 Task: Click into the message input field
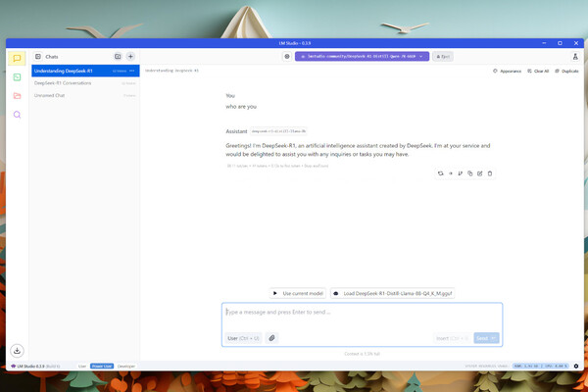pos(361,313)
